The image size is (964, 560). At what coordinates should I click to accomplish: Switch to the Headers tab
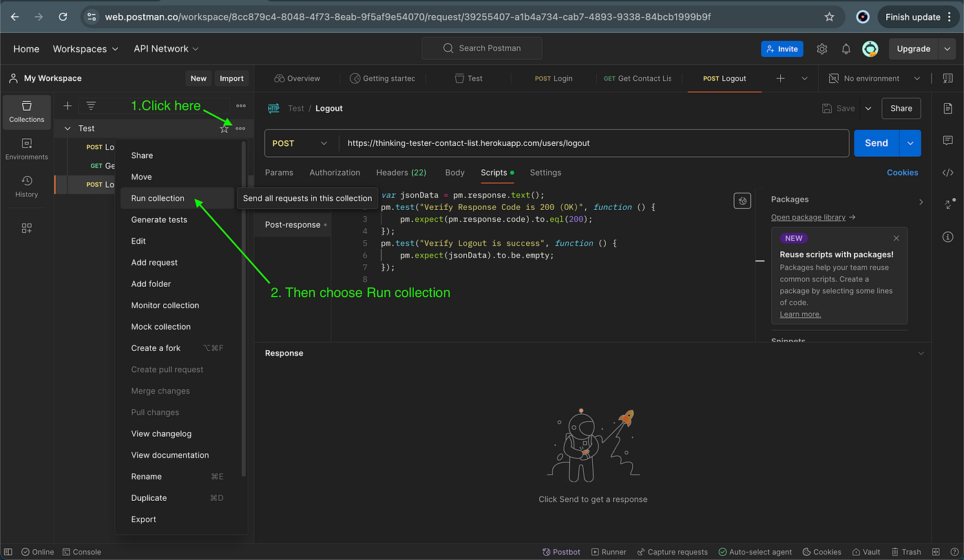pyautogui.click(x=401, y=173)
